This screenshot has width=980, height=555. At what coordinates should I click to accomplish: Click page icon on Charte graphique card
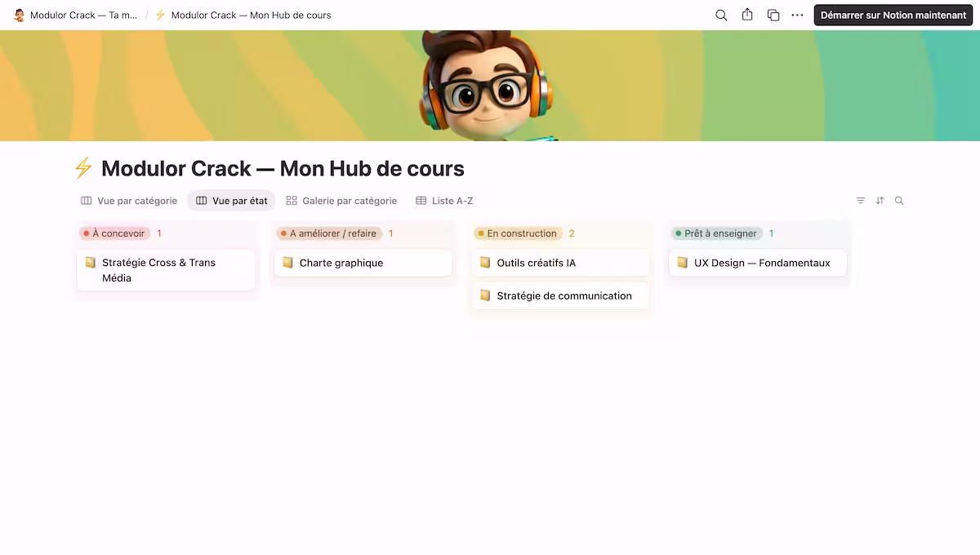point(287,263)
